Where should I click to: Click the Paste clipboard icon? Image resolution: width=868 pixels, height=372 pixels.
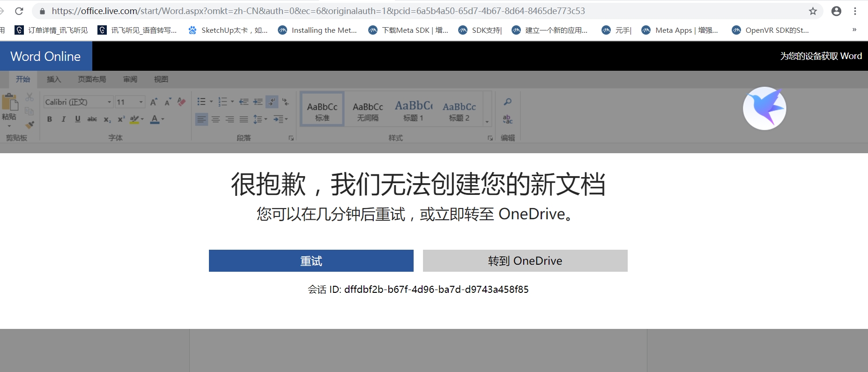(10, 102)
